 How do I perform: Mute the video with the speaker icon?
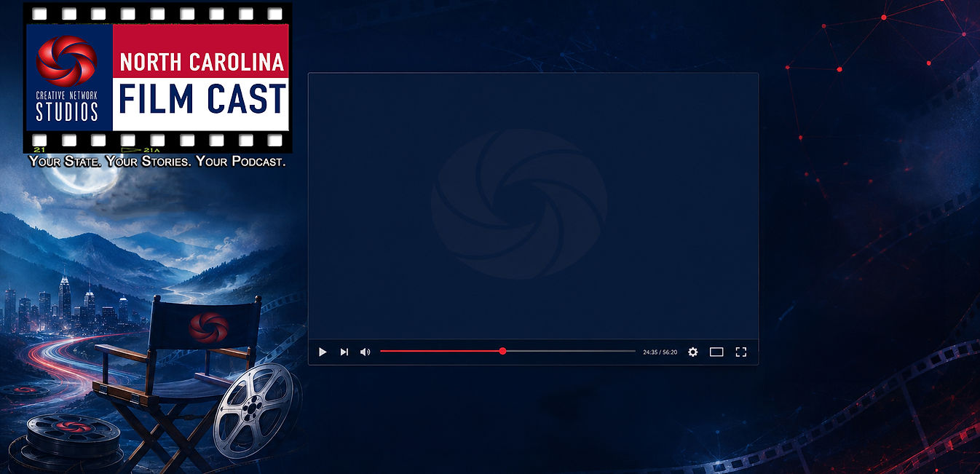coord(365,352)
